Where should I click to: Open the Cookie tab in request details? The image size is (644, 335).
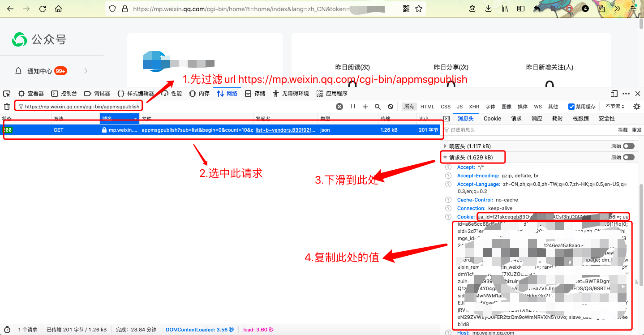(492, 119)
